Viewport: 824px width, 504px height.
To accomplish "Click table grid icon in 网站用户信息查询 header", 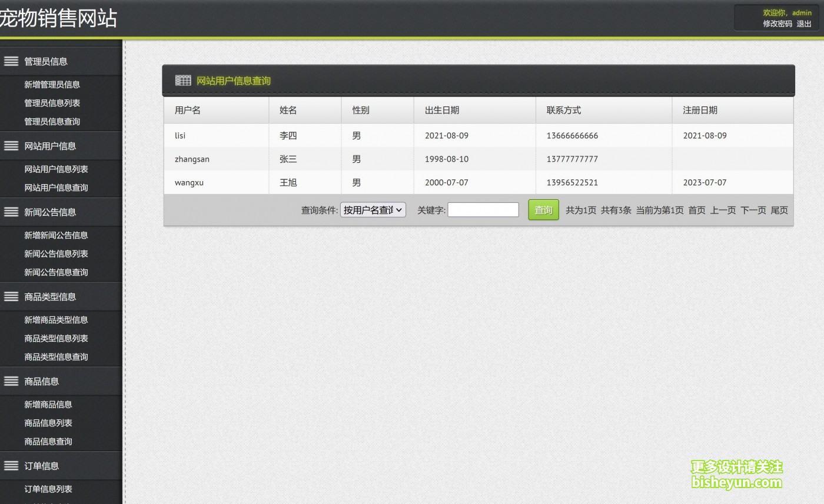I will pyautogui.click(x=183, y=81).
